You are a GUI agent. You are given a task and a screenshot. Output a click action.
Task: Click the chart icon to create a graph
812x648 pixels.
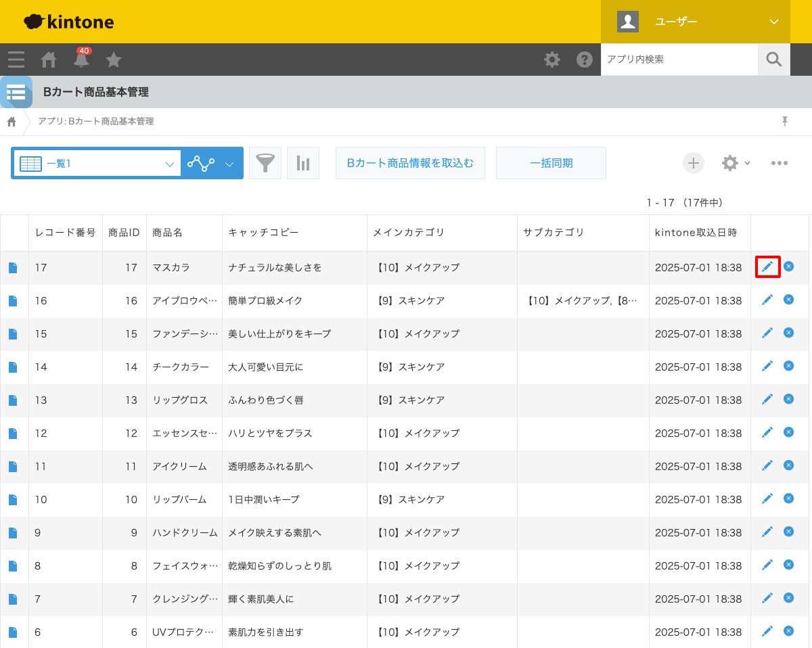pyautogui.click(x=303, y=162)
